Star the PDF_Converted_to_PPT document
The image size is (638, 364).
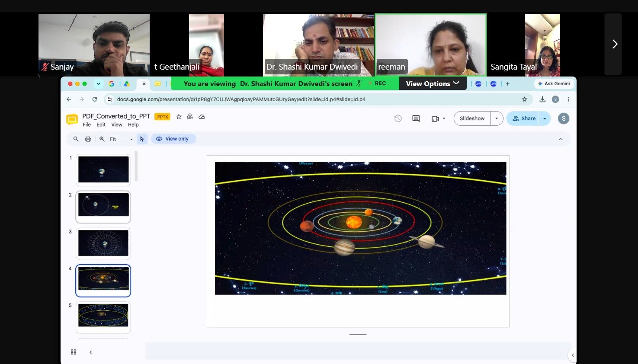pos(179,117)
